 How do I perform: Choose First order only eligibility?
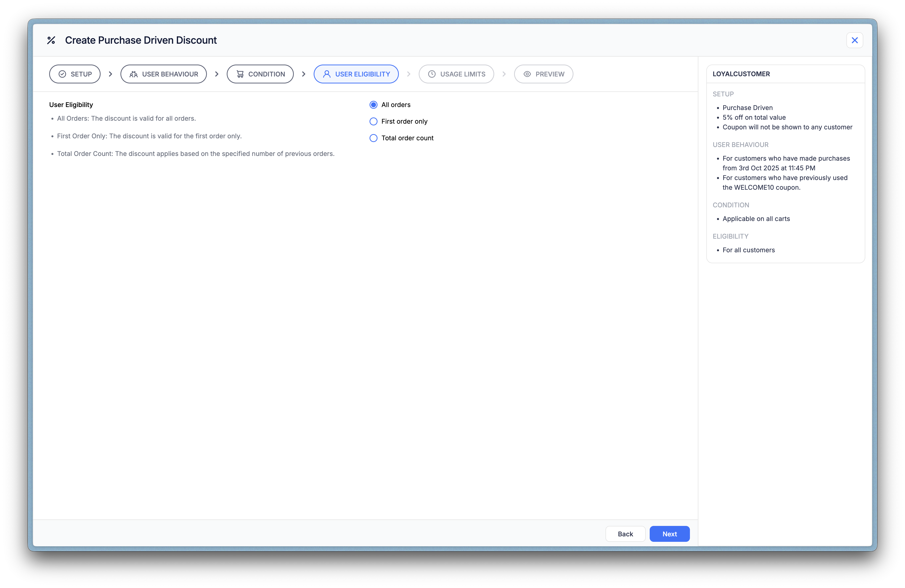click(374, 122)
